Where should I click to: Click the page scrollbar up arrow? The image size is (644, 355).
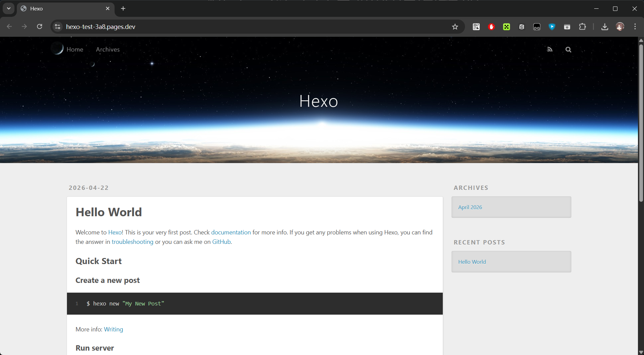point(641,40)
